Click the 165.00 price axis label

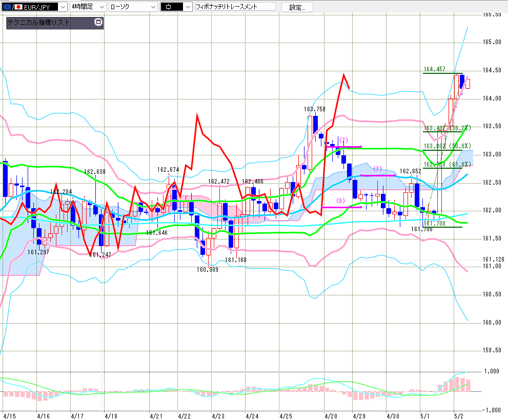point(492,42)
